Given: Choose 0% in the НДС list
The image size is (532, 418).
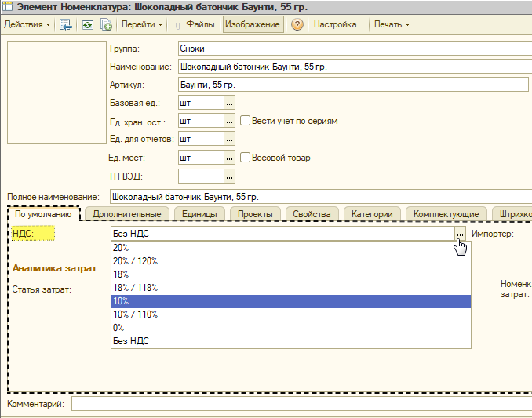Looking at the screenshot, I should tap(291, 328).
